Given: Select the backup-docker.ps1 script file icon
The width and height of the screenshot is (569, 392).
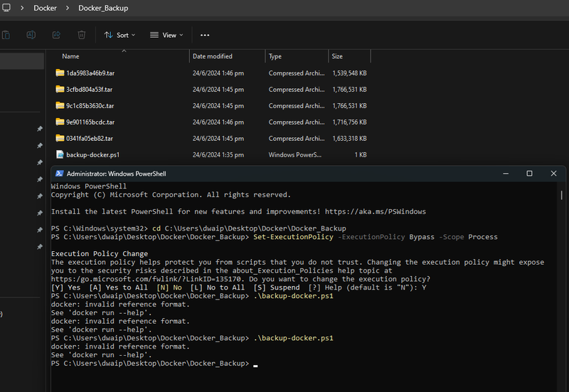Looking at the screenshot, I should [x=60, y=154].
